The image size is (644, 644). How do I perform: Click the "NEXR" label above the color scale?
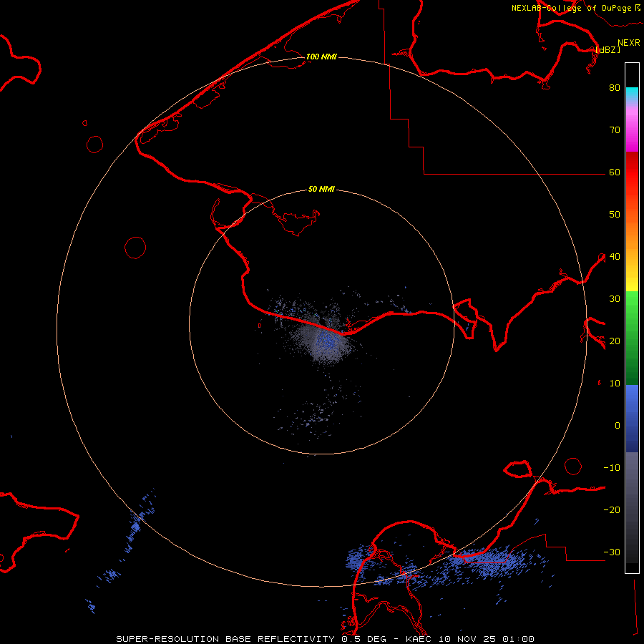[629, 43]
